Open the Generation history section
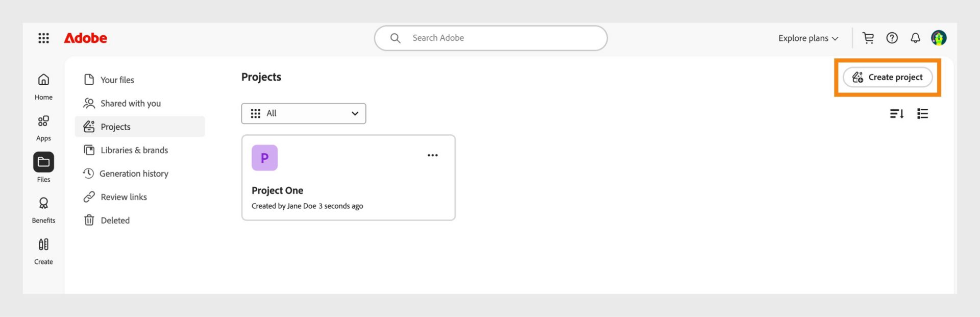This screenshot has width=980, height=317. pyautogui.click(x=134, y=174)
